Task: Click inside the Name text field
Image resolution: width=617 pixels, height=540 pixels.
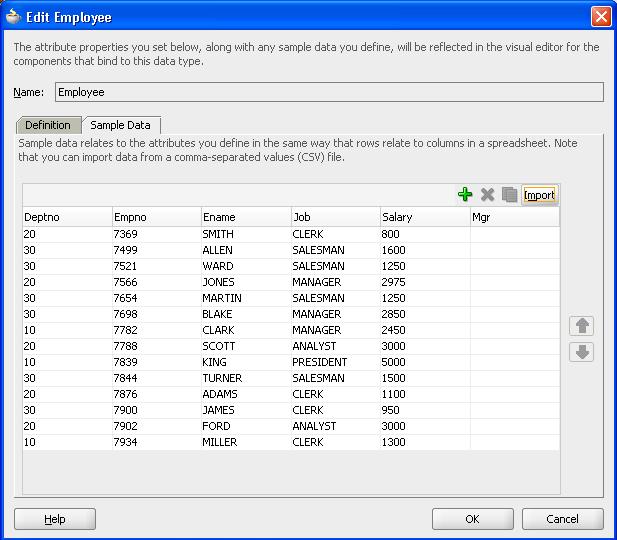Action: tap(328, 92)
